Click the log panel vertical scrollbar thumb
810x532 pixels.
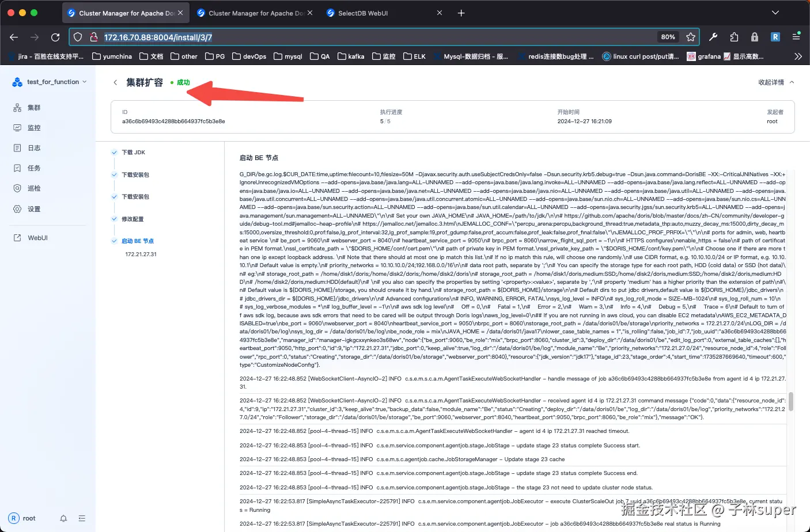tap(791, 401)
